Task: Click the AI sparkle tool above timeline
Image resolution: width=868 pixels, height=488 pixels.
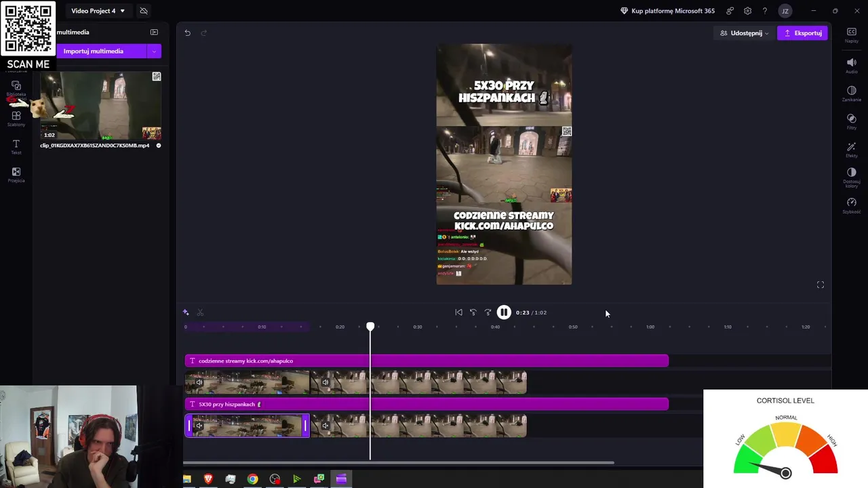Action: pos(186,312)
